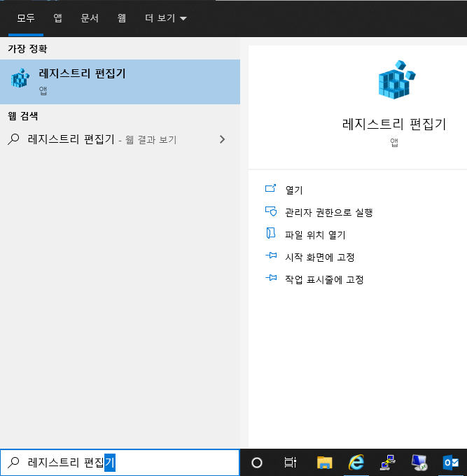
Task: Open File Explorer from the taskbar
Action: (x=325, y=463)
